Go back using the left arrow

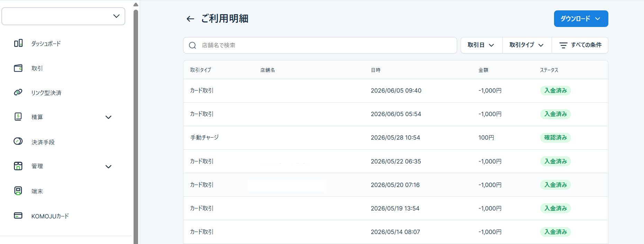(190, 19)
